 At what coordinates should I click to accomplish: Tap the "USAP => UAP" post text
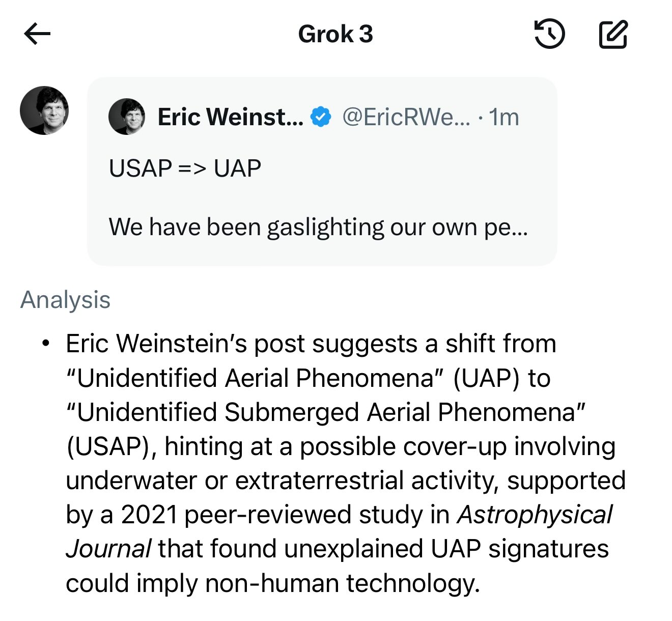coord(185,168)
